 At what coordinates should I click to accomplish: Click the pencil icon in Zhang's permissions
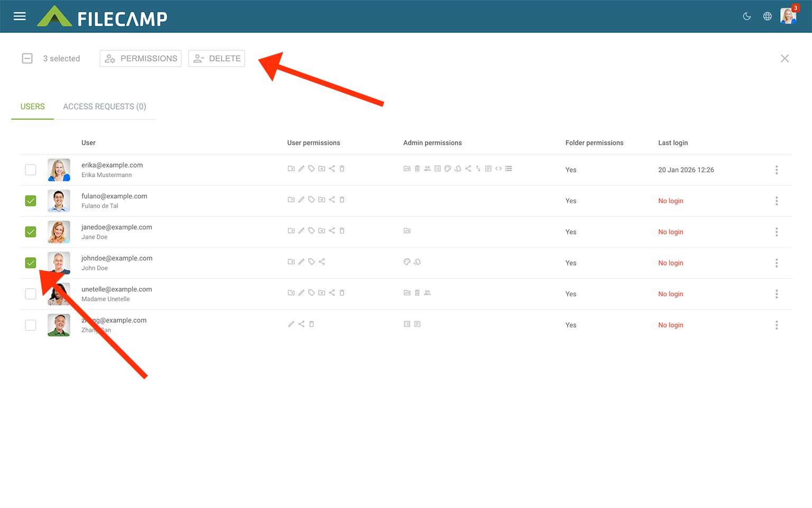(x=291, y=324)
